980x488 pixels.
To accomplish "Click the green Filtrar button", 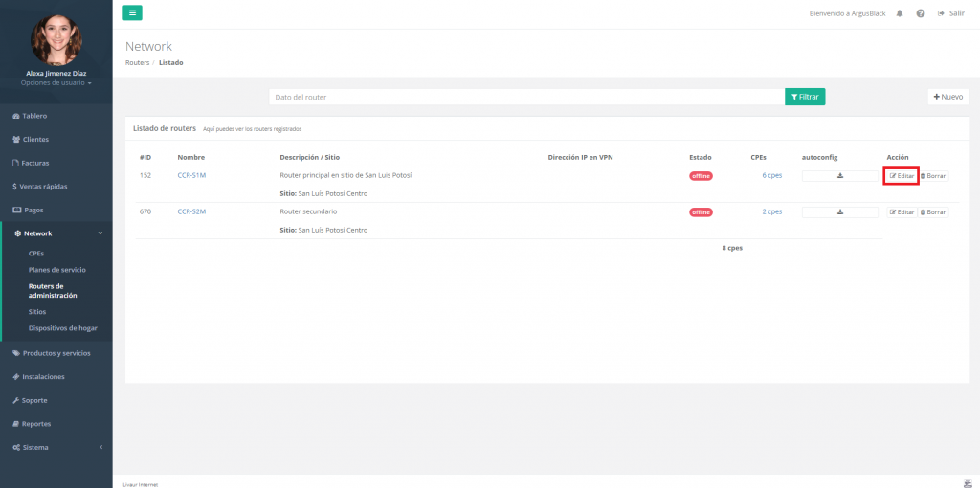I will point(805,97).
